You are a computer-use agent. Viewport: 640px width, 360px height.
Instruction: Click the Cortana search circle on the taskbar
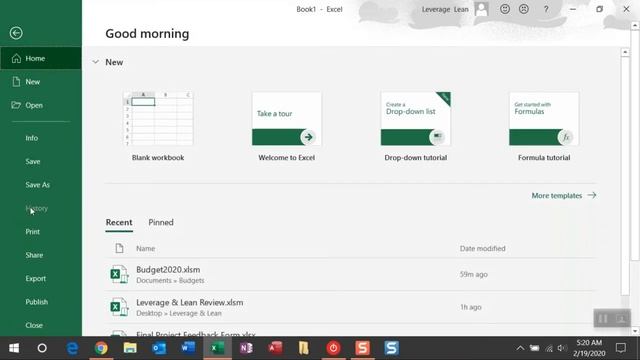coord(42,348)
